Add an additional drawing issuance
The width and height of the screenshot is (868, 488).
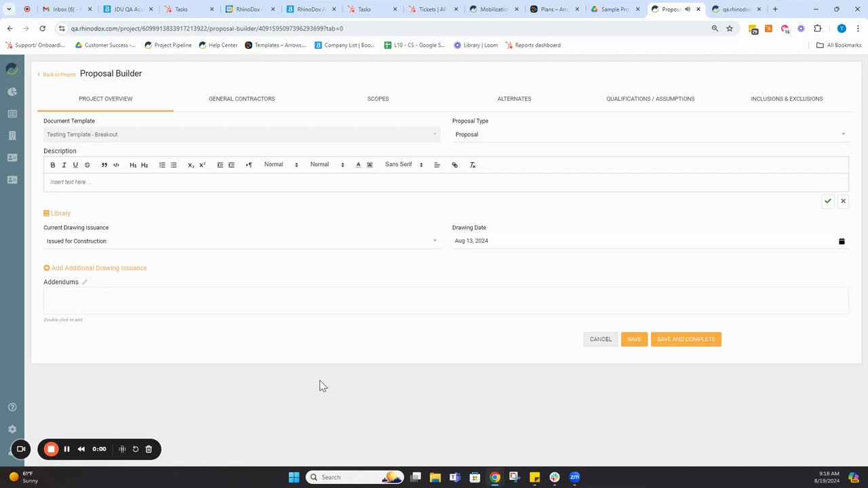coord(95,268)
